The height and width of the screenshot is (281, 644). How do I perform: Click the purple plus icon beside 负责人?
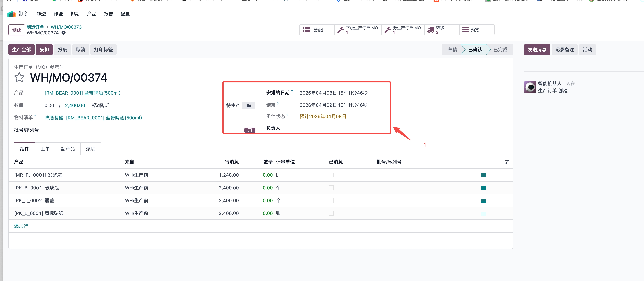coord(250,130)
